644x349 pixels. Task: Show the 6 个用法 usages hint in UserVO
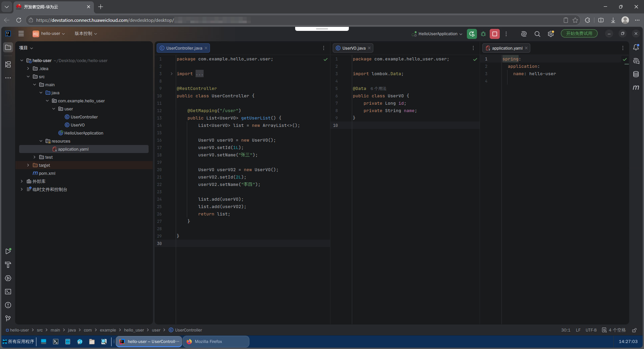coord(378,89)
